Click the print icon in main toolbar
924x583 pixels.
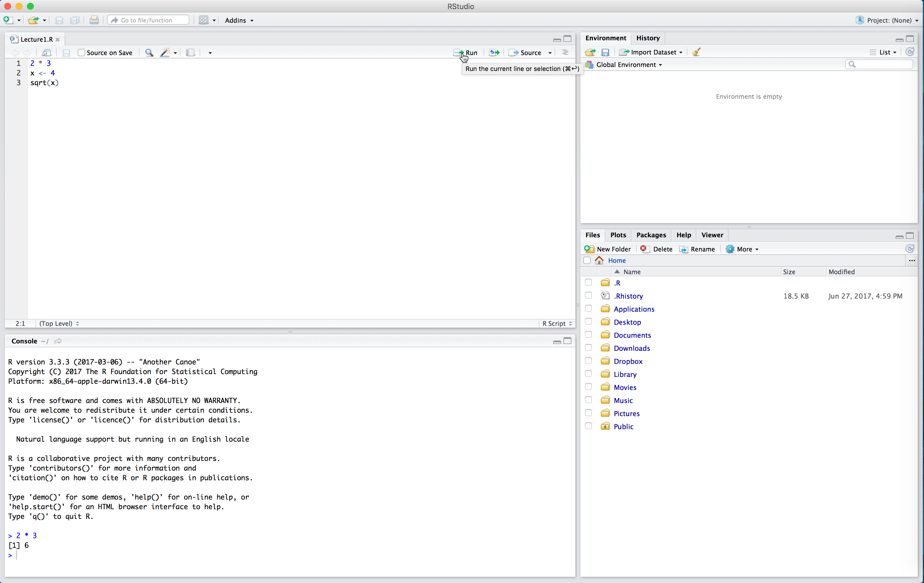(94, 20)
